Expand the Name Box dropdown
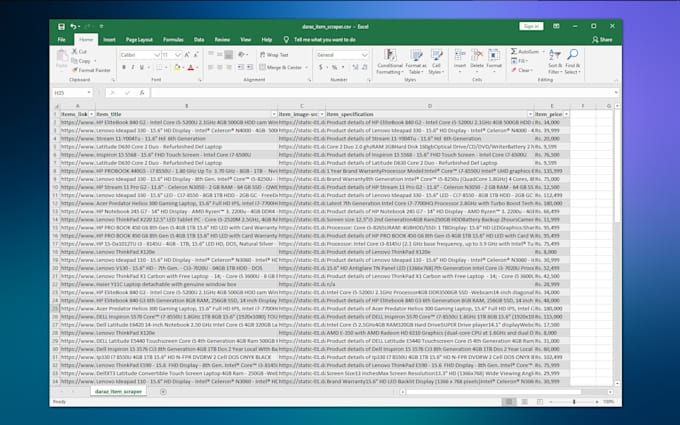This screenshot has height=425, width=680. click(x=89, y=93)
